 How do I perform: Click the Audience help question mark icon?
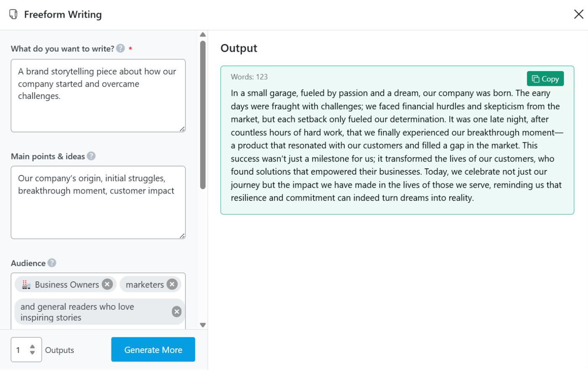click(x=52, y=263)
